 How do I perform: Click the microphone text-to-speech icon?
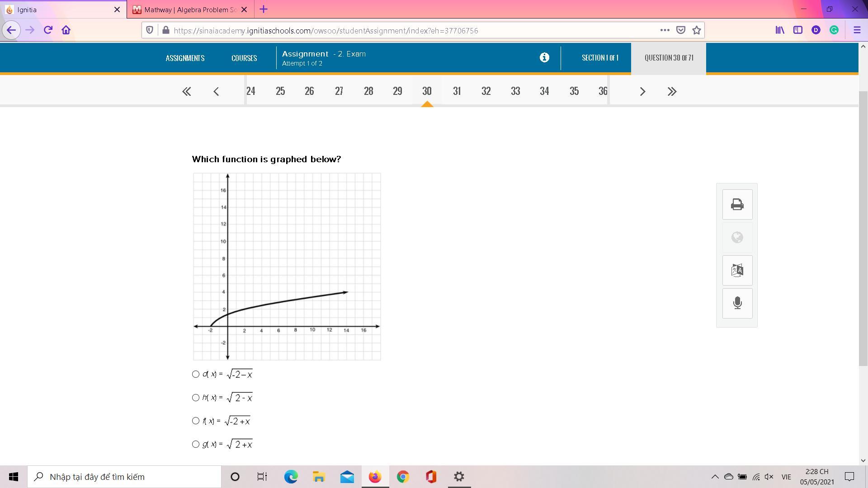pyautogui.click(x=737, y=303)
